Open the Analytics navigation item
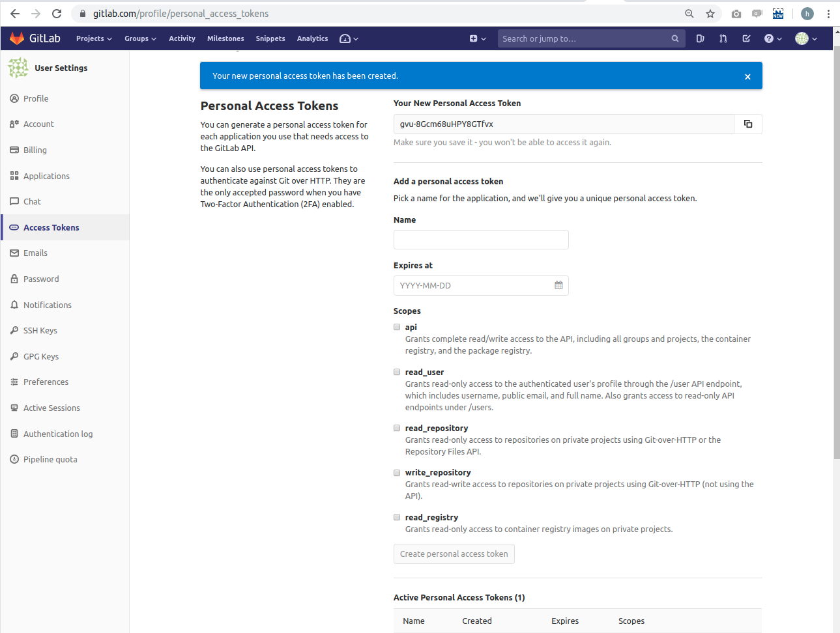 click(x=312, y=38)
